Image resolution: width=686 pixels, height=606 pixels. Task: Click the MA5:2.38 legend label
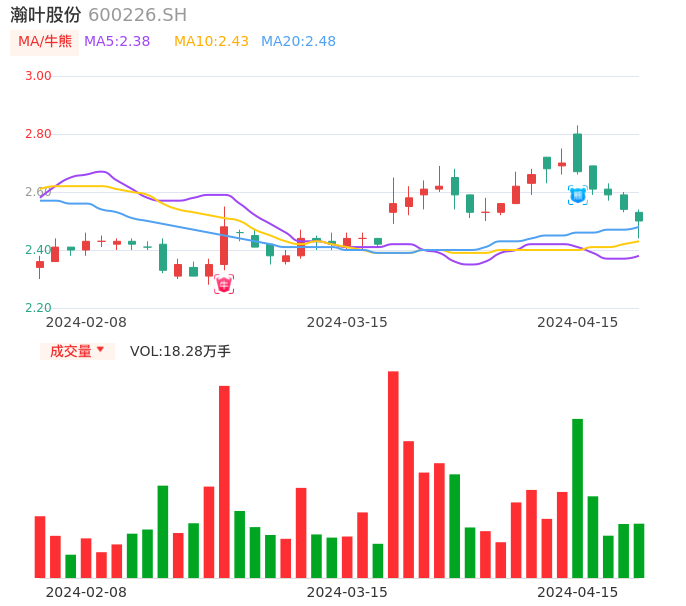tap(117, 42)
